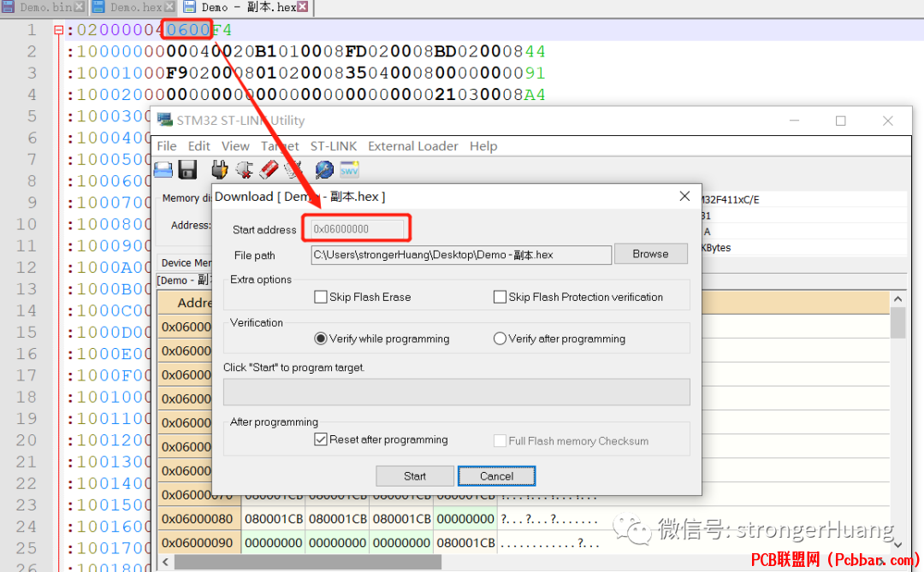Open the Help menu in ST-LINK Utility
The width and height of the screenshot is (924, 572).
pyautogui.click(x=483, y=146)
